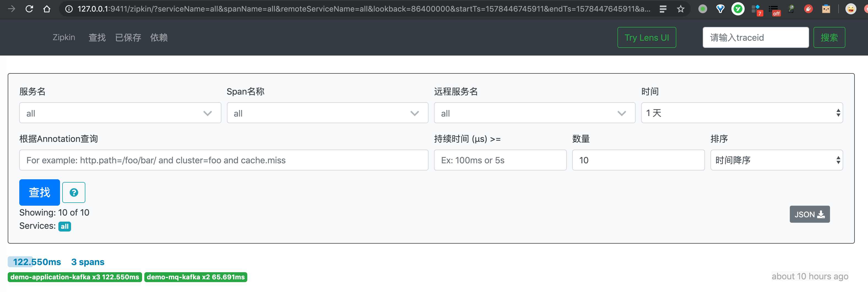Select the demo-application-kafka x3 service badge
Screen dimensions: 868x292
pyautogui.click(x=75, y=277)
